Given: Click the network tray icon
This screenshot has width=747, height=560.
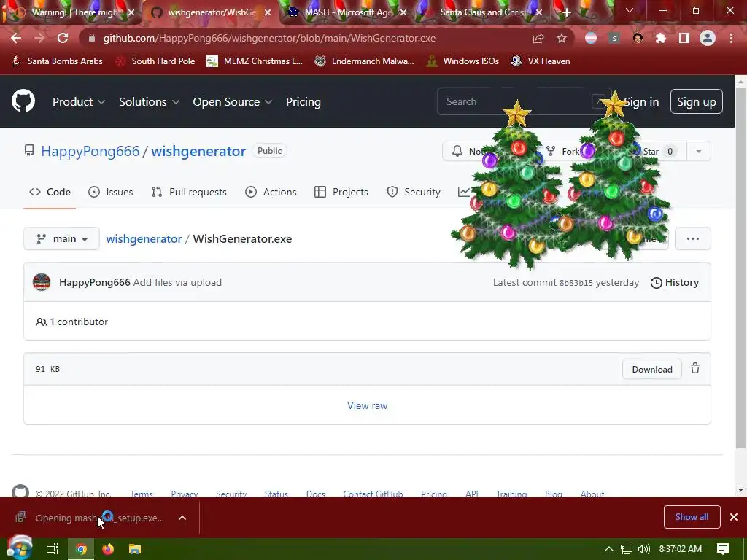Looking at the screenshot, I should [627, 549].
